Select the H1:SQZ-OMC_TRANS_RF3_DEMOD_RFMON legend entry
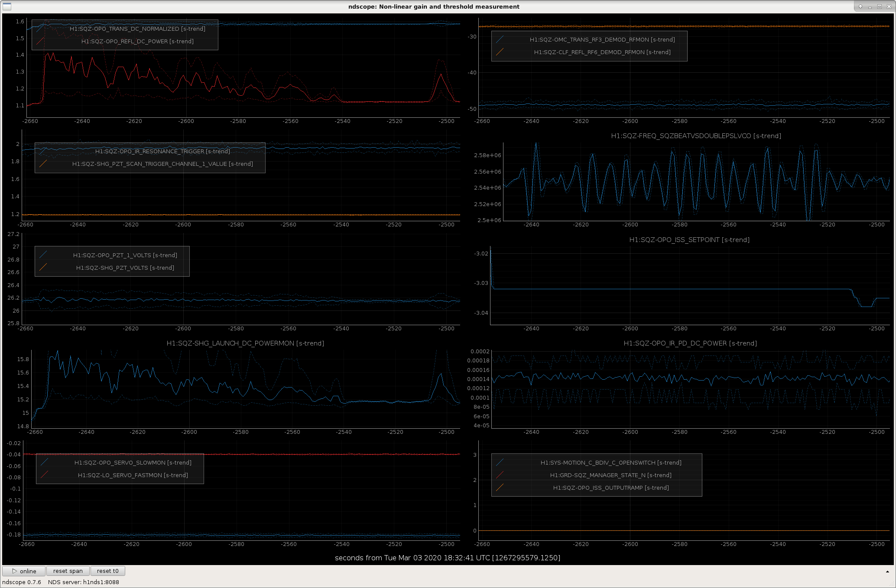This screenshot has width=896, height=588. pos(602,39)
